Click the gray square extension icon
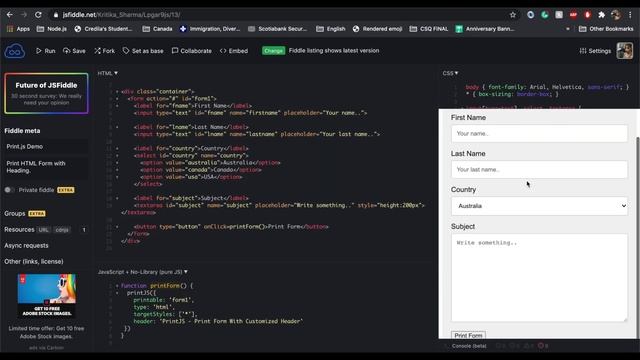This screenshot has width=640, height=360. point(559,15)
